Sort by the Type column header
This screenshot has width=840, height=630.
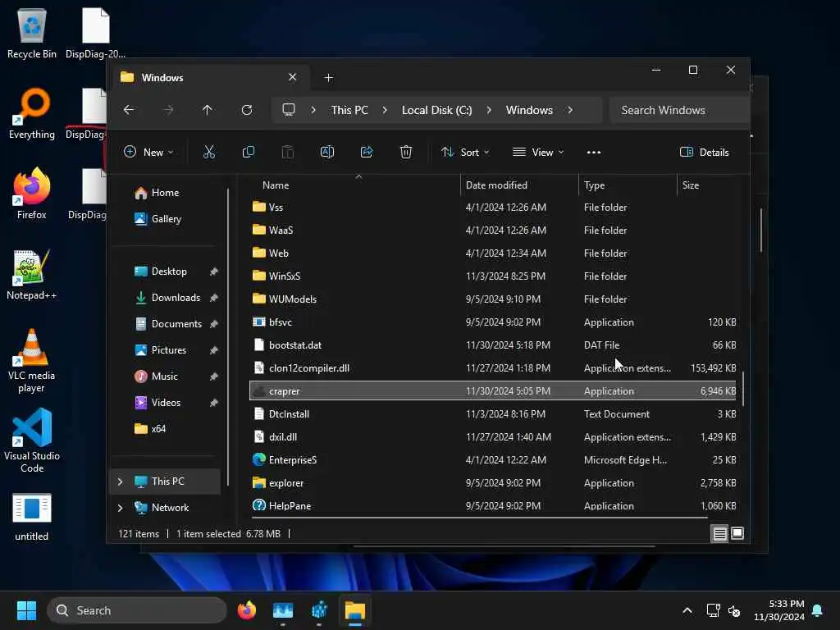628,185
